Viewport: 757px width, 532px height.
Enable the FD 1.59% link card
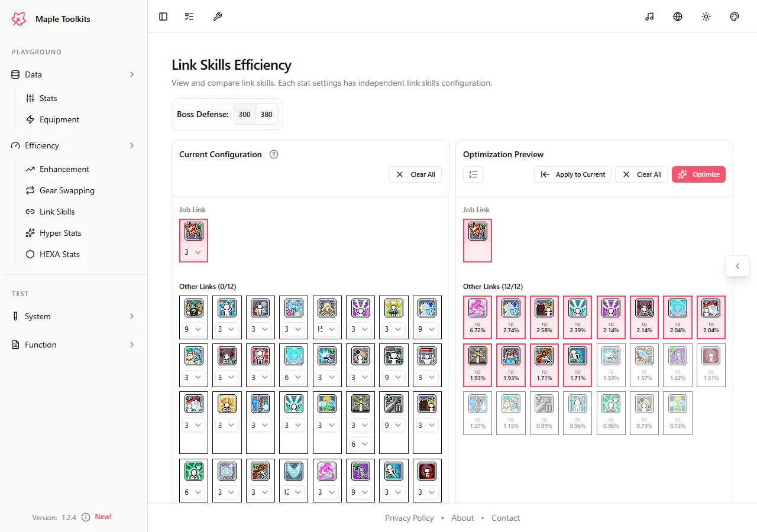pos(611,365)
